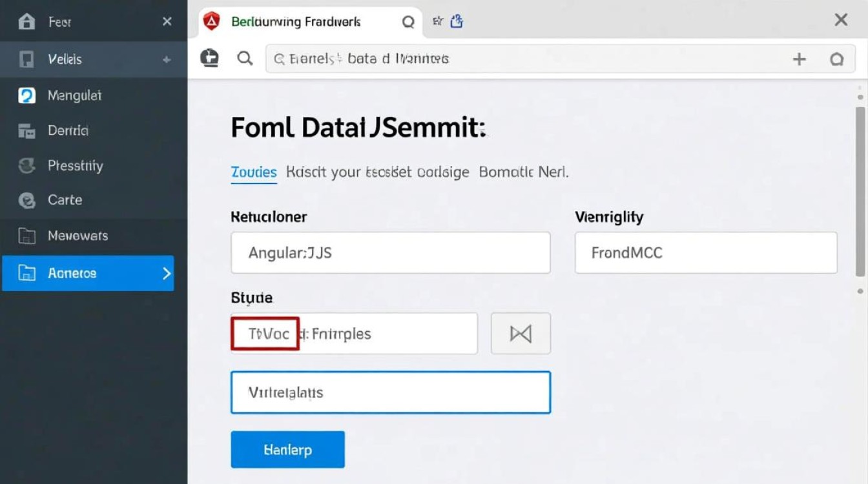Switch to the Zoudes tab
Viewport: 868px width, 484px height.
[x=253, y=172]
